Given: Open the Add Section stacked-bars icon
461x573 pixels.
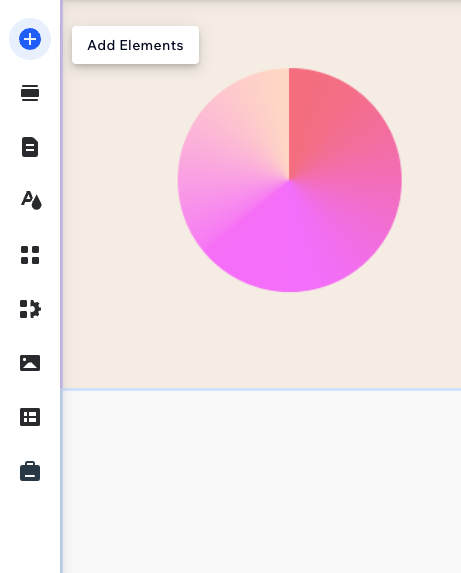Looking at the screenshot, I should (x=30, y=93).
